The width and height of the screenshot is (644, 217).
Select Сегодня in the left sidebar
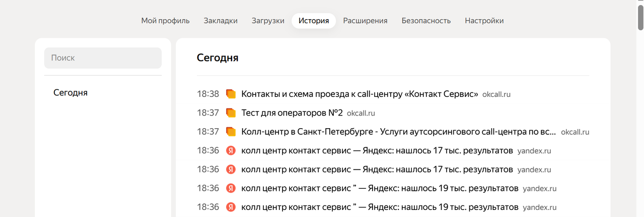pyautogui.click(x=70, y=93)
